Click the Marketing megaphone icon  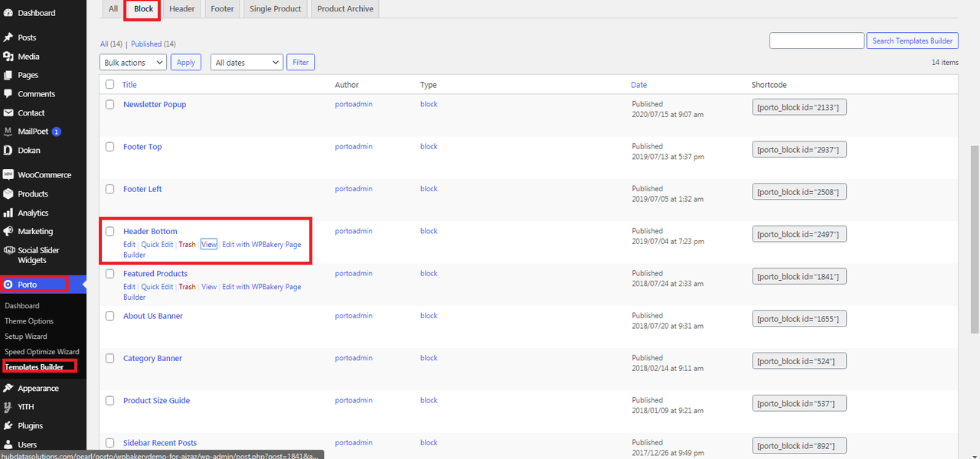8,231
